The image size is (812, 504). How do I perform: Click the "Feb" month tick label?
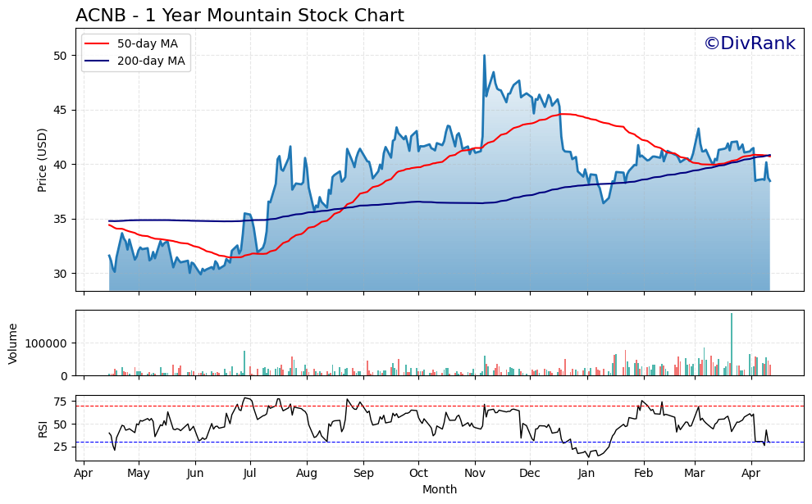coord(644,473)
